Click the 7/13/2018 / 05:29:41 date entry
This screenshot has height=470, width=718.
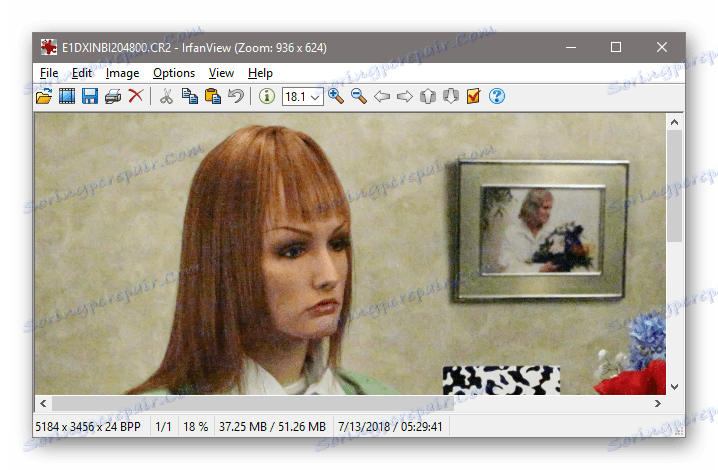(x=390, y=427)
